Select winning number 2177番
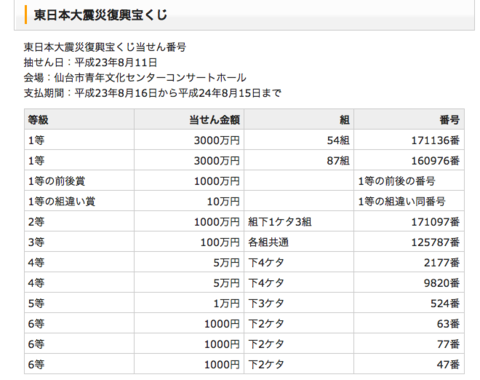The height and width of the screenshot is (380, 480). (x=442, y=263)
